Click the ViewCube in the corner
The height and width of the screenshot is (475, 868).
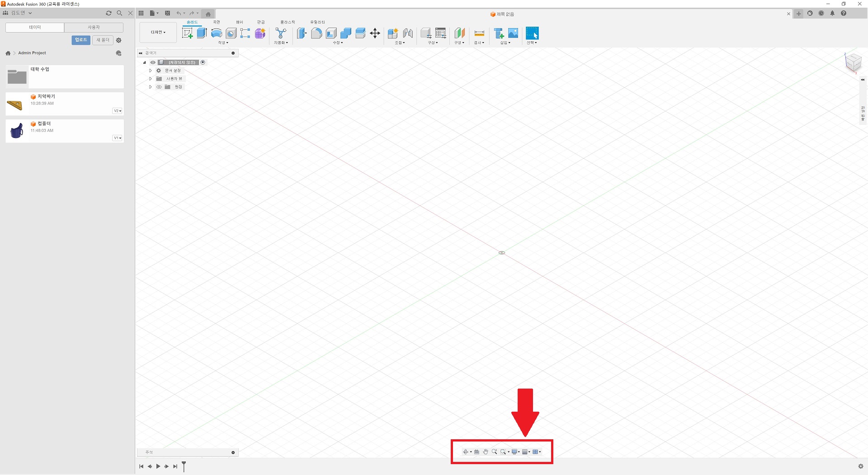[853, 62]
